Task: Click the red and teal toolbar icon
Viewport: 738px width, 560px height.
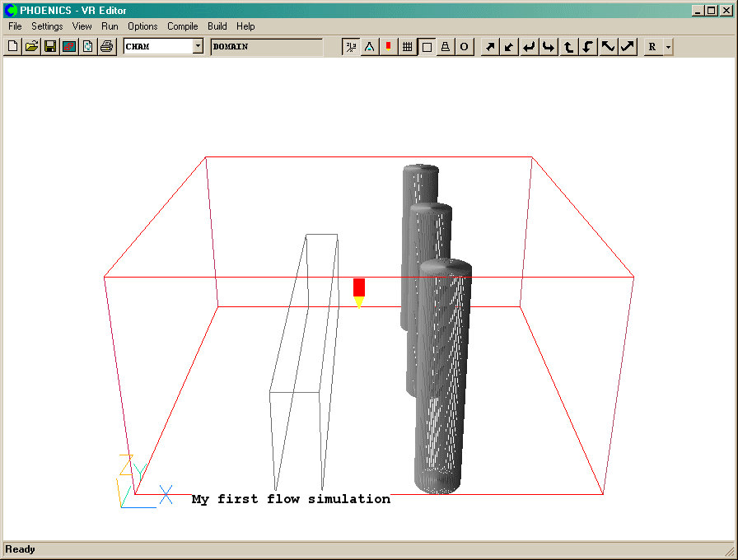Action: (69, 47)
